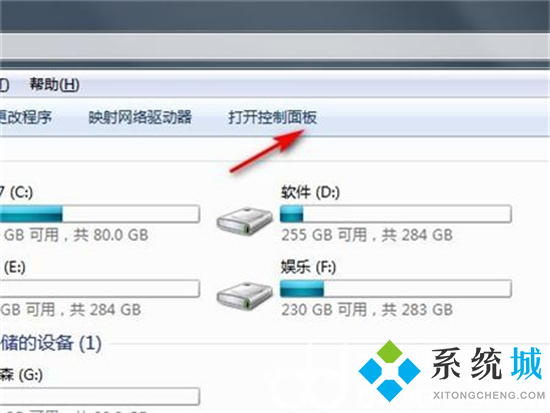Viewport: 550px width, 413px height.
Task: Click the G: drive usage bar
Action: click(x=100, y=396)
